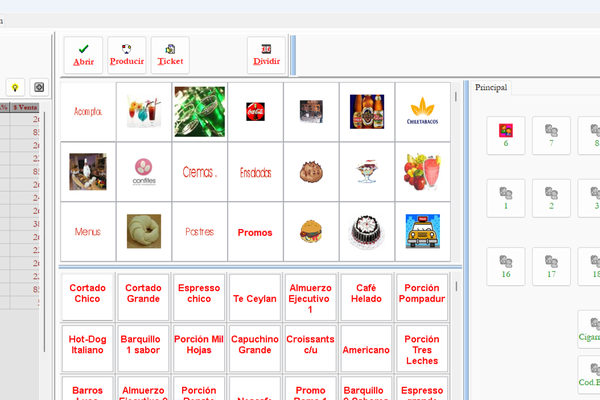Select the green glasses category image
Image resolution: width=600 pixels, height=400 pixels.
point(200,112)
